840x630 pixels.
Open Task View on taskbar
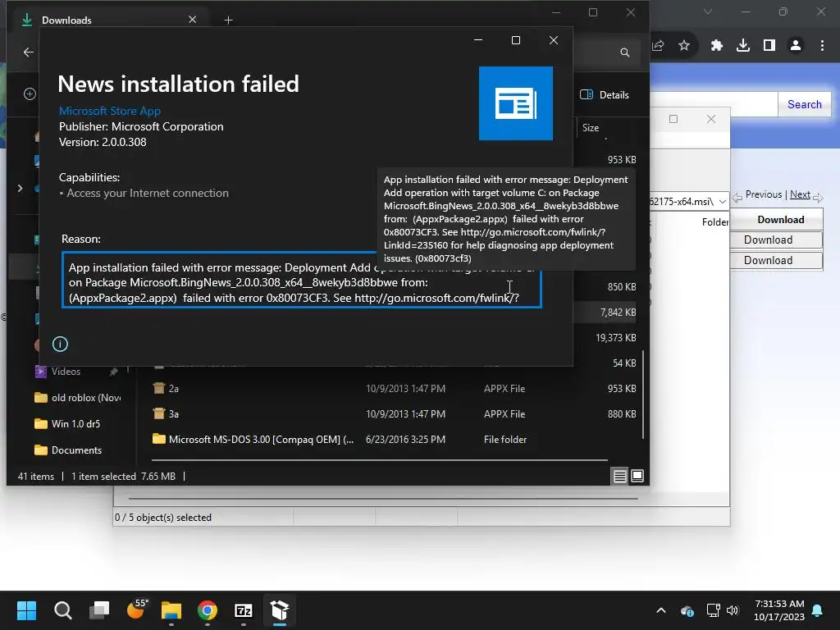[x=99, y=609]
